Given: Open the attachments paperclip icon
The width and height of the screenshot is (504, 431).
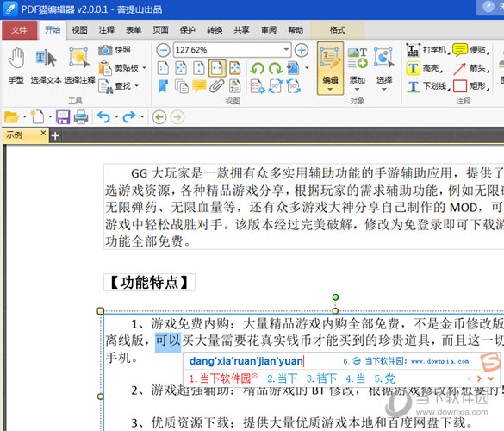Looking at the screenshot, I should pos(216,86).
